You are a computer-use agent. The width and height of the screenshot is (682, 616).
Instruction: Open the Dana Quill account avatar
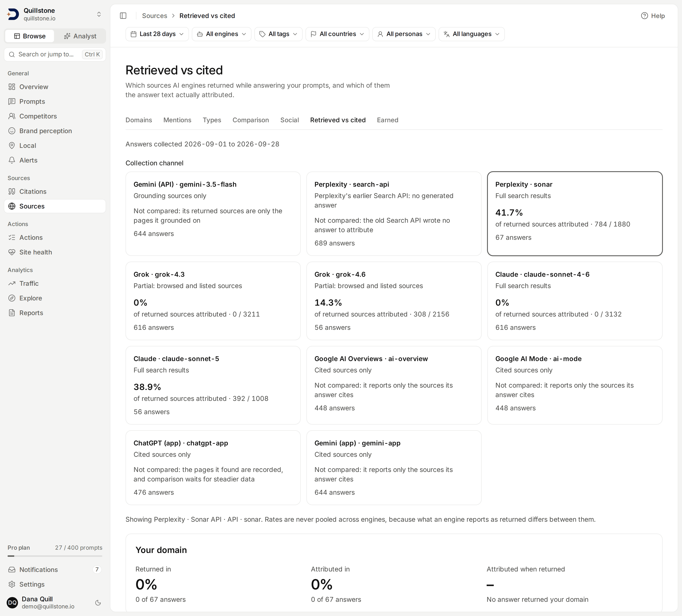point(13,602)
